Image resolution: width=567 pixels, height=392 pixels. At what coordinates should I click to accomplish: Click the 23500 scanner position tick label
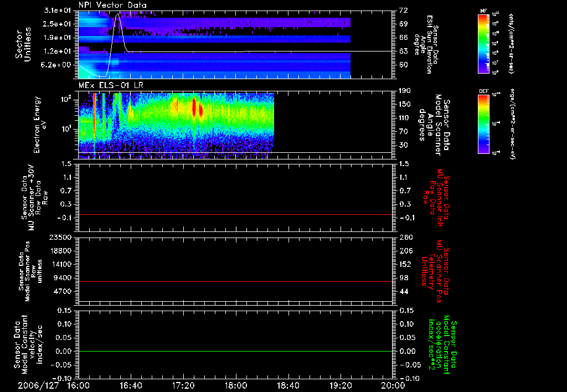coord(61,238)
